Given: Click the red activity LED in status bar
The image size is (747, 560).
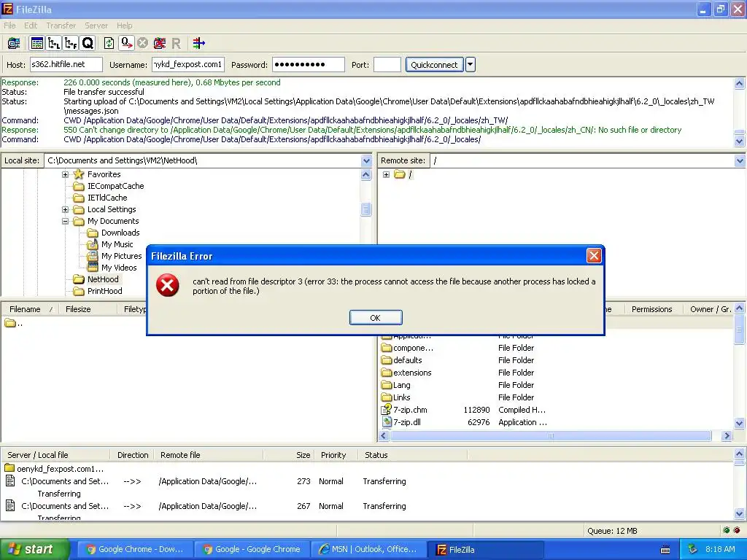Looking at the screenshot, I should click(737, 530).
